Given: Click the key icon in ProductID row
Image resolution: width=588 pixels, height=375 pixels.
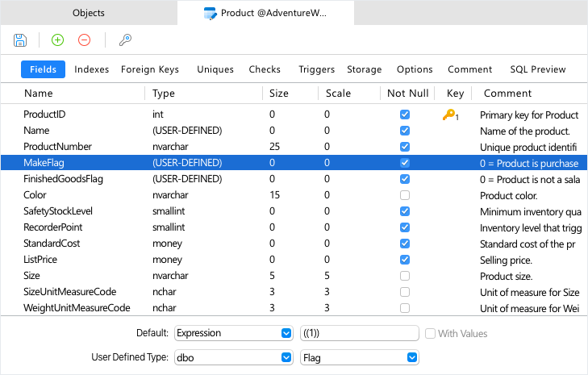Looking at the screenshot, I should 449,115.
